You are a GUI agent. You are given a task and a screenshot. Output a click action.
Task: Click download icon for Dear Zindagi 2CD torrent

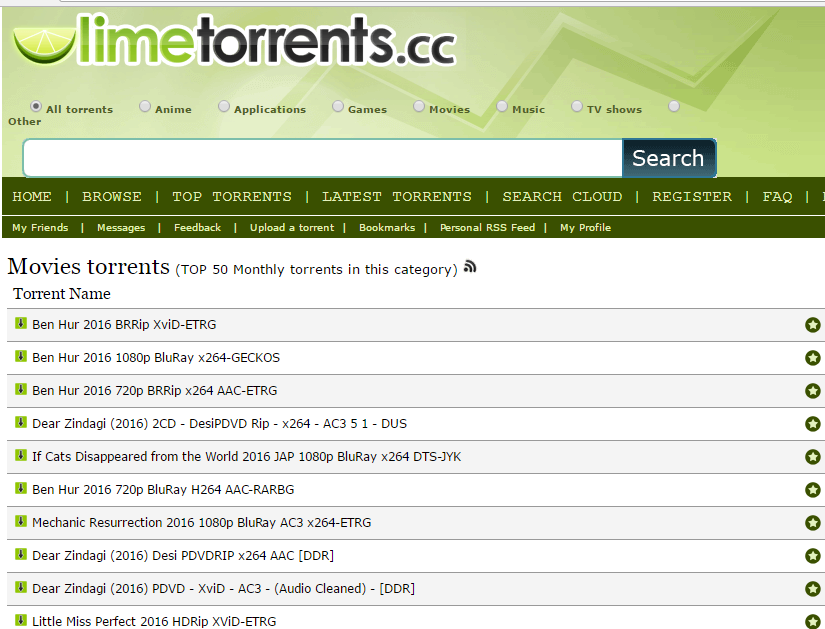(x=20, y=422)
